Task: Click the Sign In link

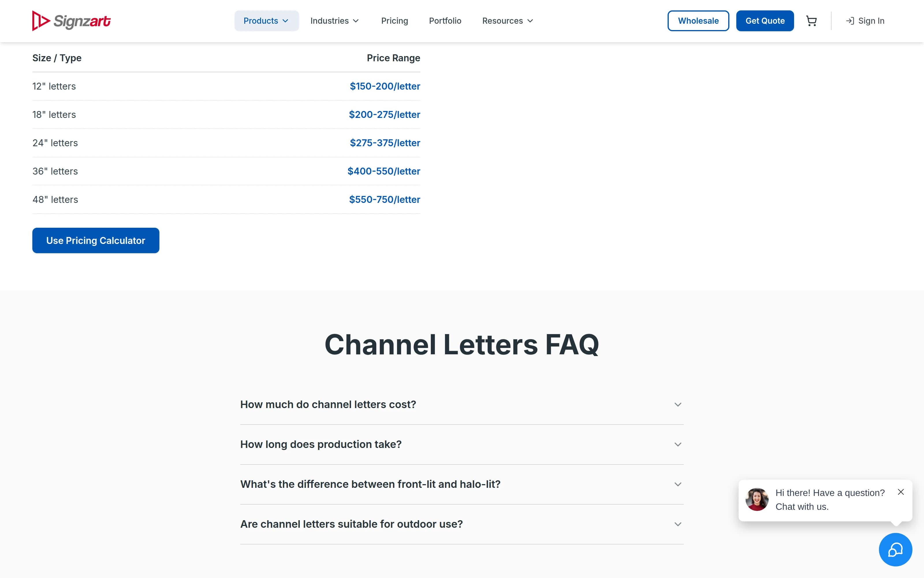Action: click(865, 21)
